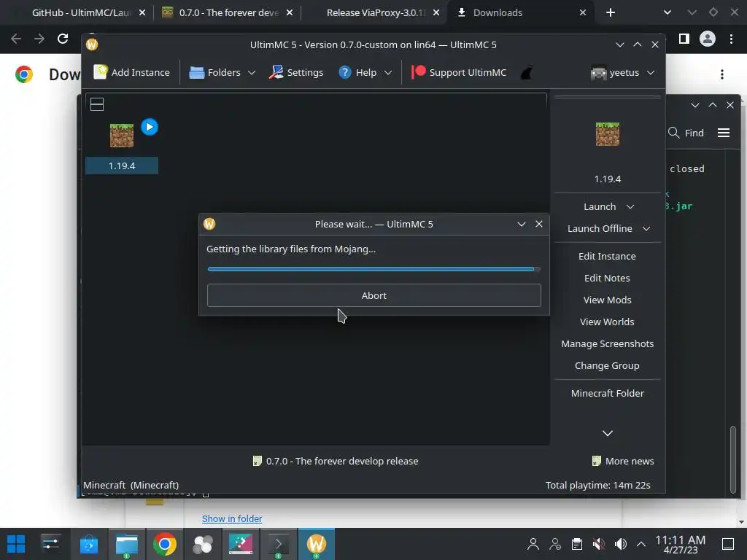This screenshot has height=560, width=747.
Task: Click the terminal window vertical scrollbar
Action: [733, 459]
